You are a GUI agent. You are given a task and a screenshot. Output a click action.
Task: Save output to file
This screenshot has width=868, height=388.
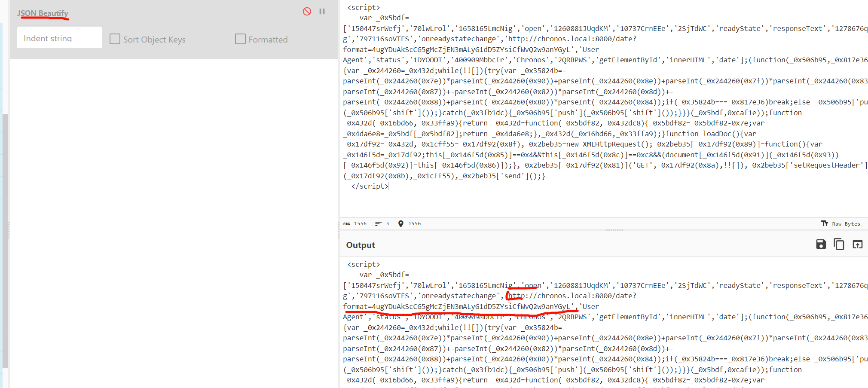click(x=821, y=244)
